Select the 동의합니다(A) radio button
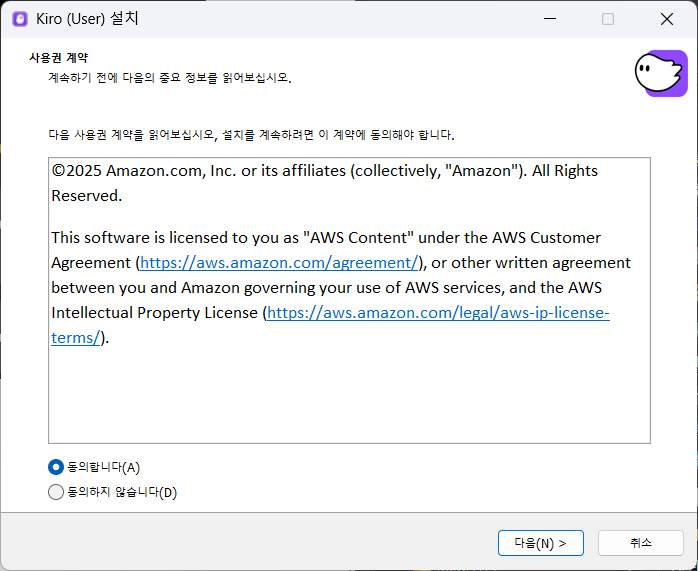698x571 pixels. [x=56, y=467]
